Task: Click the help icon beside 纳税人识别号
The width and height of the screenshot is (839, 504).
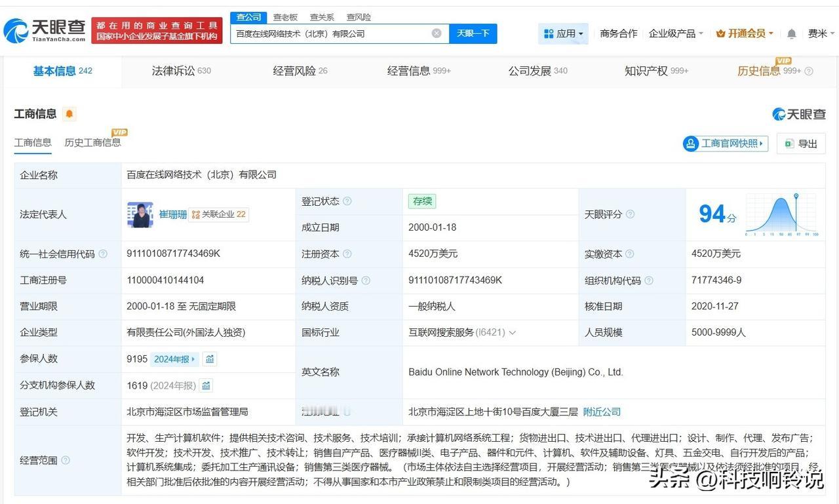Action: pos(366,281)
